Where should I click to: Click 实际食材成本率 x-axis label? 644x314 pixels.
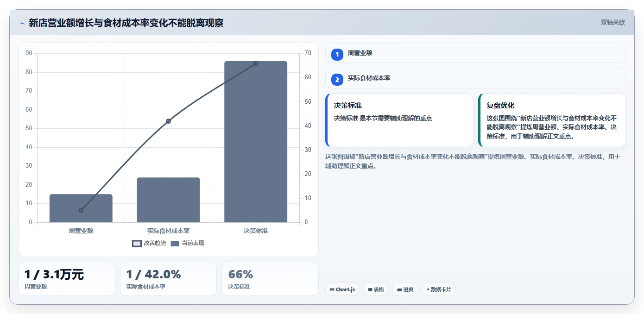[x=168, y=231]
